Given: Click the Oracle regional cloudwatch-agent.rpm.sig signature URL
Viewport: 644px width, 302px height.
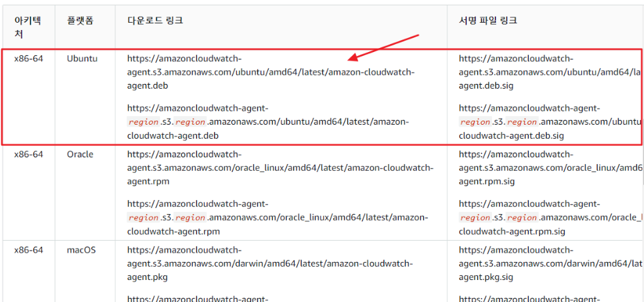Looking at the screenshot, I should click(551, 217).
